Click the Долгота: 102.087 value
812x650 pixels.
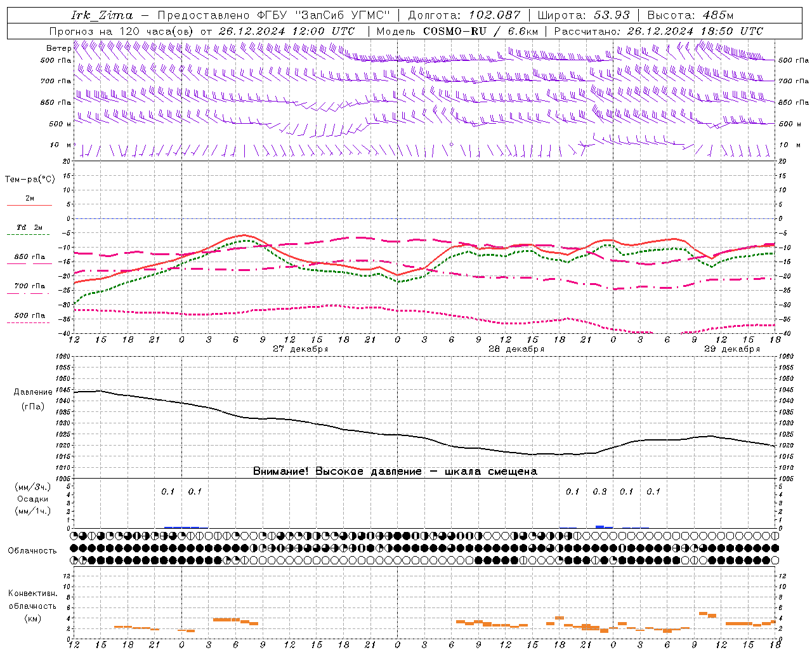(464, 15)
